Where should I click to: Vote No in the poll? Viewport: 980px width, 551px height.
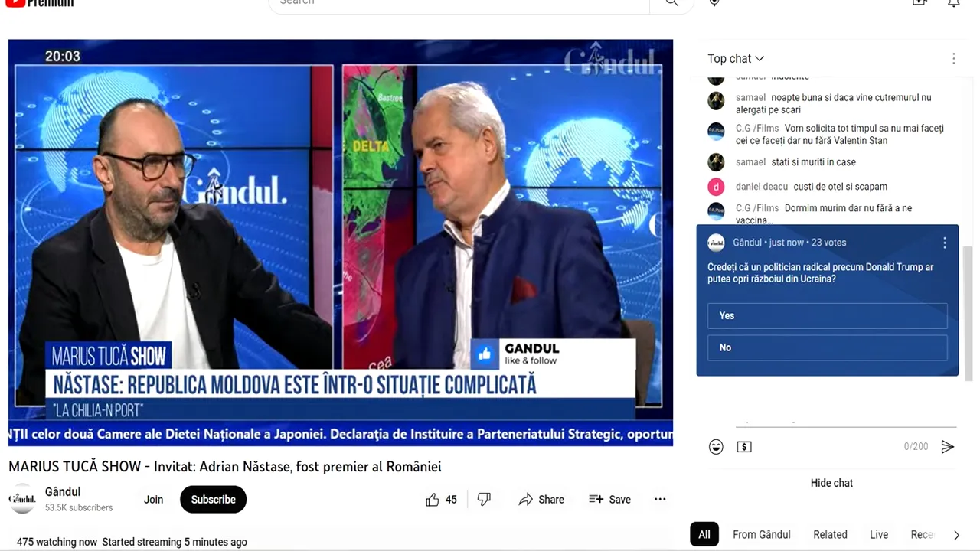(827, 347)
